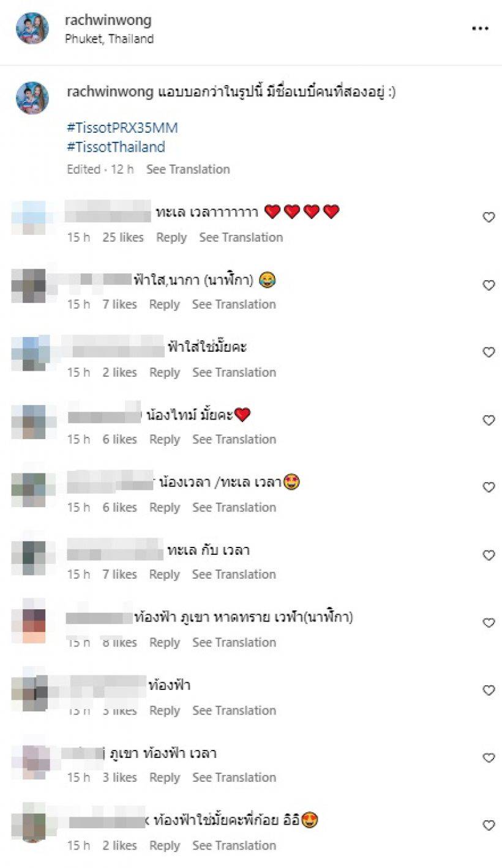Reply to the ภูเขา ท้องฟ้า เวลา comment
The width and height of the screenshot is (502, 868).
click(x=165, y=778)
